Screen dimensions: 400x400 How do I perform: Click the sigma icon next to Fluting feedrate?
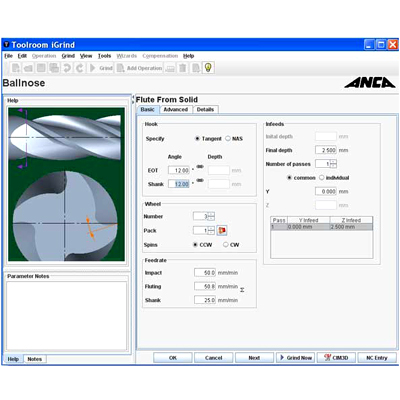click(x=242, y=290)
